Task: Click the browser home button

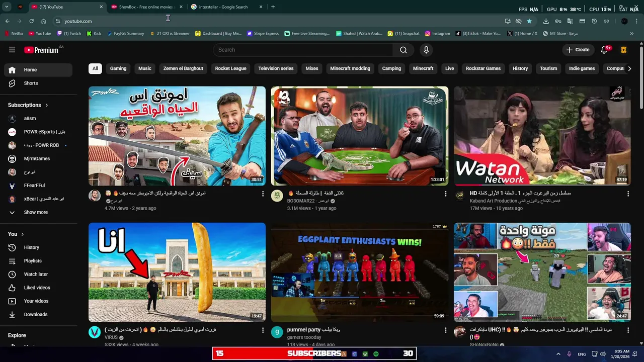Action: pos(43,21)
